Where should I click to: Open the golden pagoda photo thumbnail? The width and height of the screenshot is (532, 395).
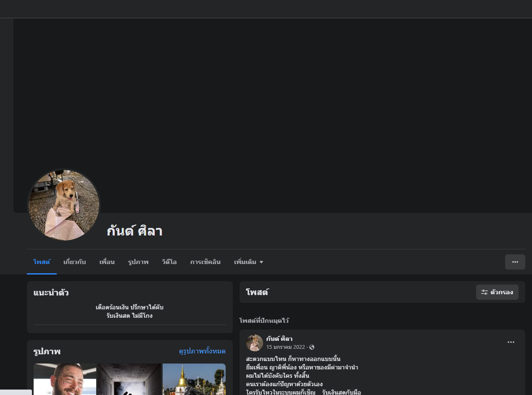194,379
